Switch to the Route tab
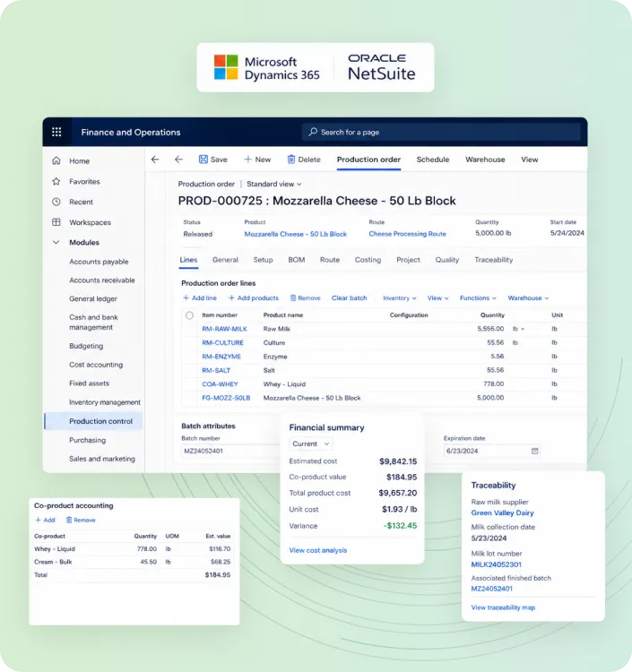Screen dimensions: 632x672 click(330, 260)
